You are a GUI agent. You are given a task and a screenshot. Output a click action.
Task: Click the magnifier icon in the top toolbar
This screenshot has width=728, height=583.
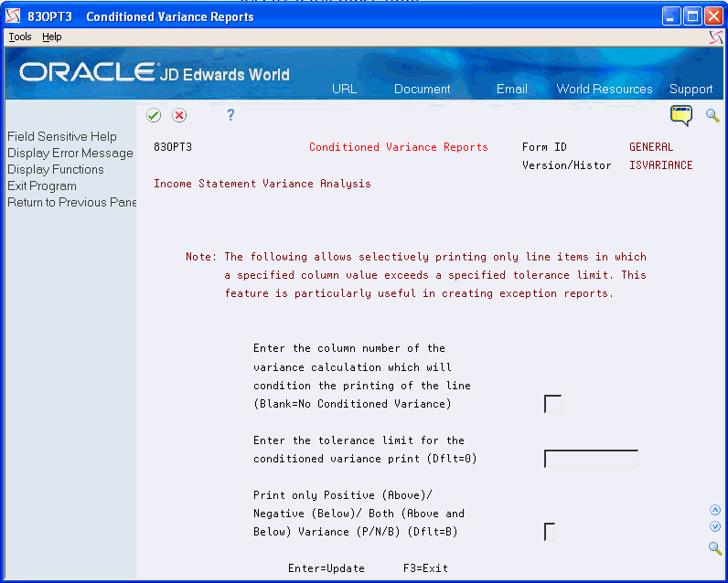pos(712,115)
